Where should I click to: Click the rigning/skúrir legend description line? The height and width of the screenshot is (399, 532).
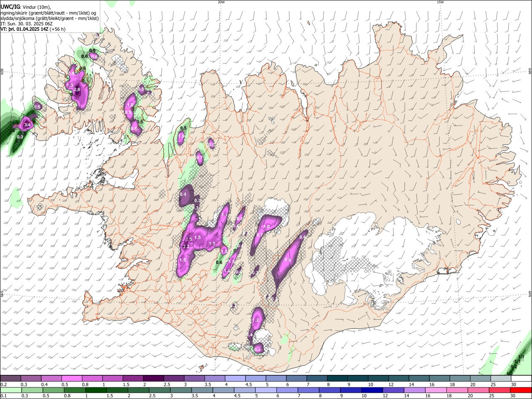pyautogui.click(x=48, y=13)
